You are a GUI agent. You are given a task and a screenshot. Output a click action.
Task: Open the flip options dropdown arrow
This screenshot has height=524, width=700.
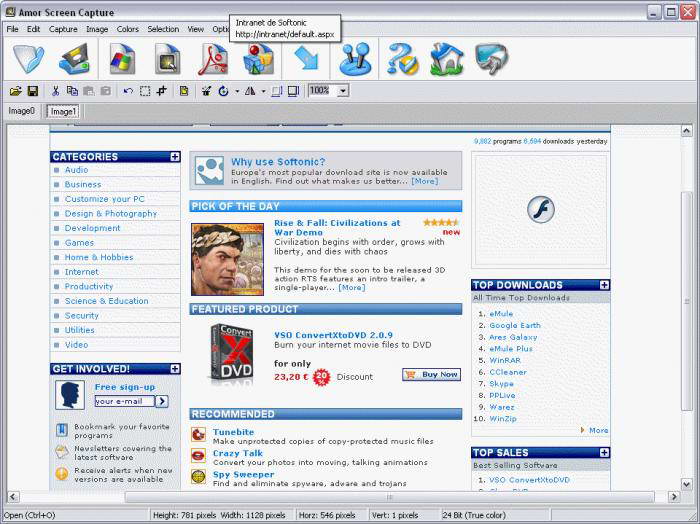point(263,91)
